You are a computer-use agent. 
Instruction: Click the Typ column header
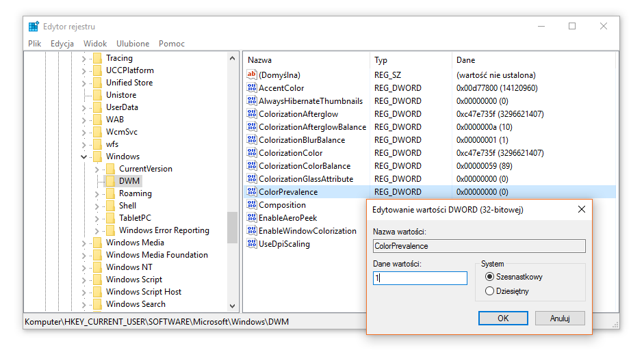pyautogui.click(x=411, y=60)
